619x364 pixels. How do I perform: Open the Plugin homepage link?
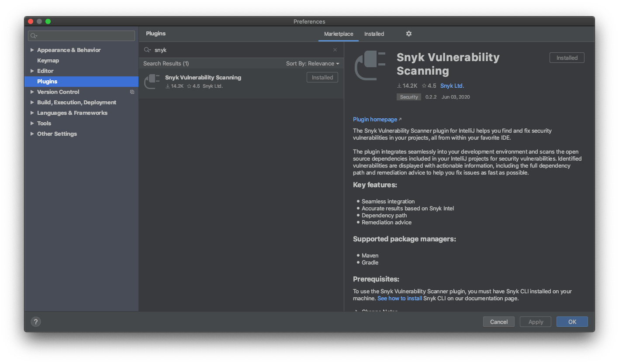pyautogui.click(x=375, y=120)
